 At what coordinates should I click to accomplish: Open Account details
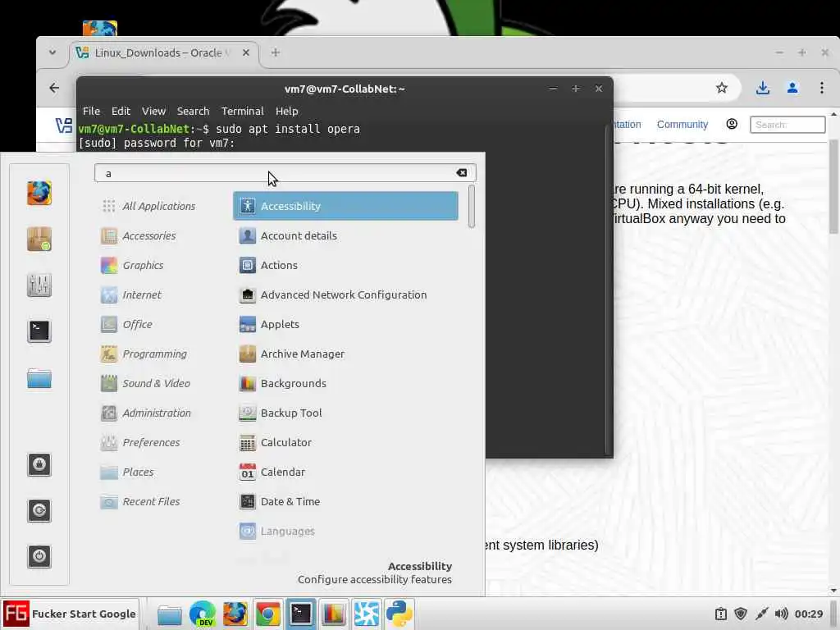coord(345,235)
